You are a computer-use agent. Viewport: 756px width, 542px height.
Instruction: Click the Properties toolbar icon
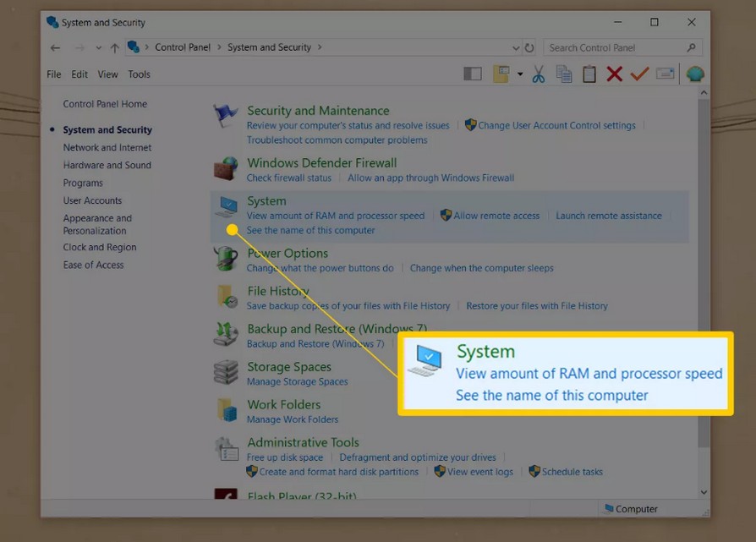tap(665, 74)
